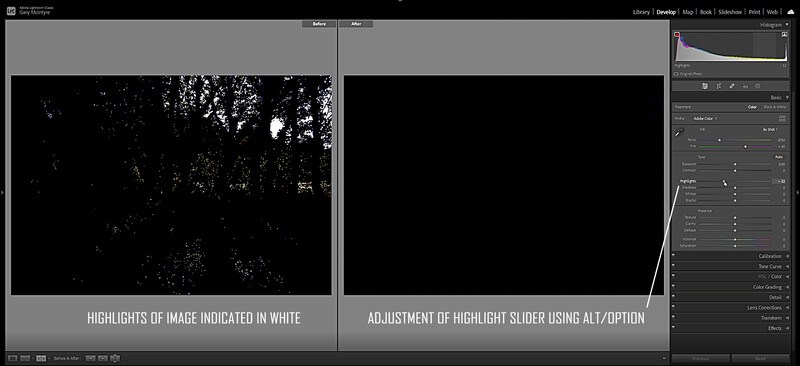800x366 pixels.
Task: Open the Library module
Action: [x=641, y=12]
